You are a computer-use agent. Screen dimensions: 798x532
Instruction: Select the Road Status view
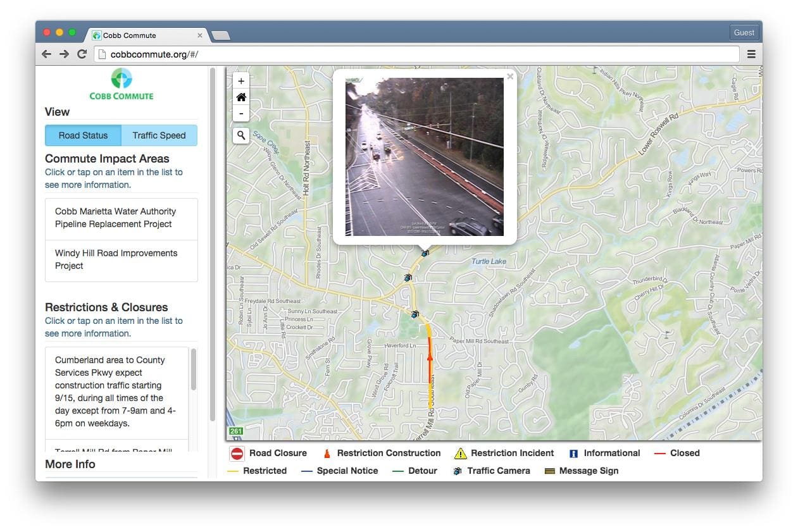pyautogui.click(x=83, y=135)
